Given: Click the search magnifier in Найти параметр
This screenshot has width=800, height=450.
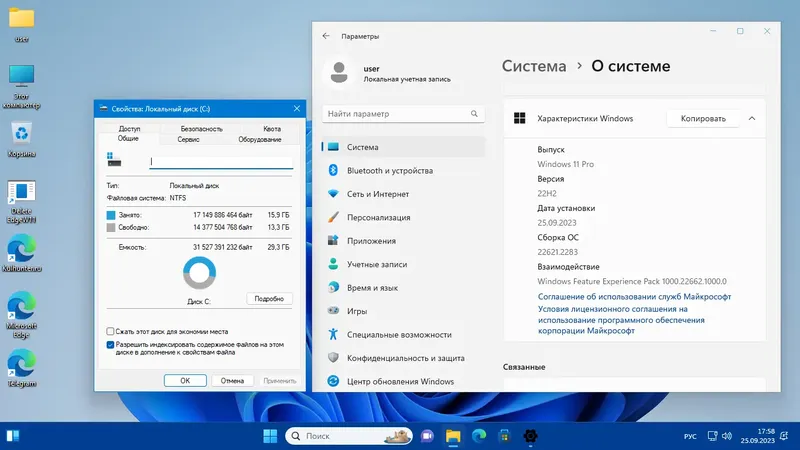Looking at the screenshot, I should coord(474,114).
